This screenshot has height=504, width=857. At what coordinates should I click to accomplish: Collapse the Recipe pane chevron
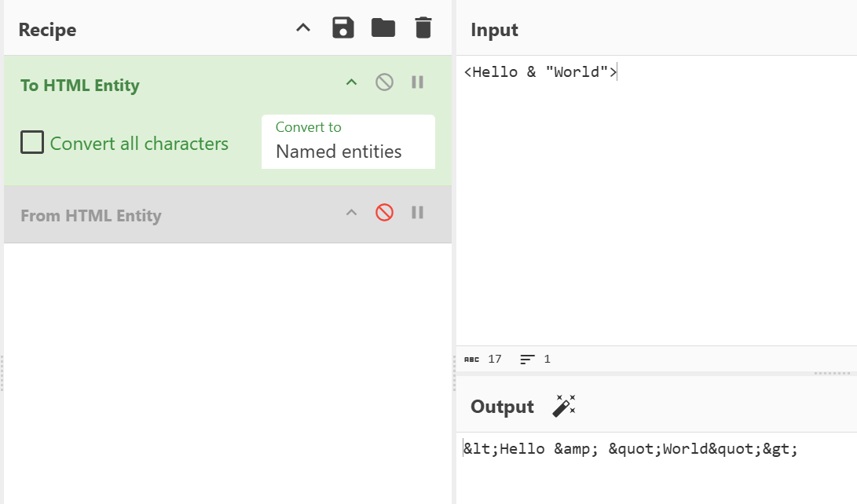303,27
